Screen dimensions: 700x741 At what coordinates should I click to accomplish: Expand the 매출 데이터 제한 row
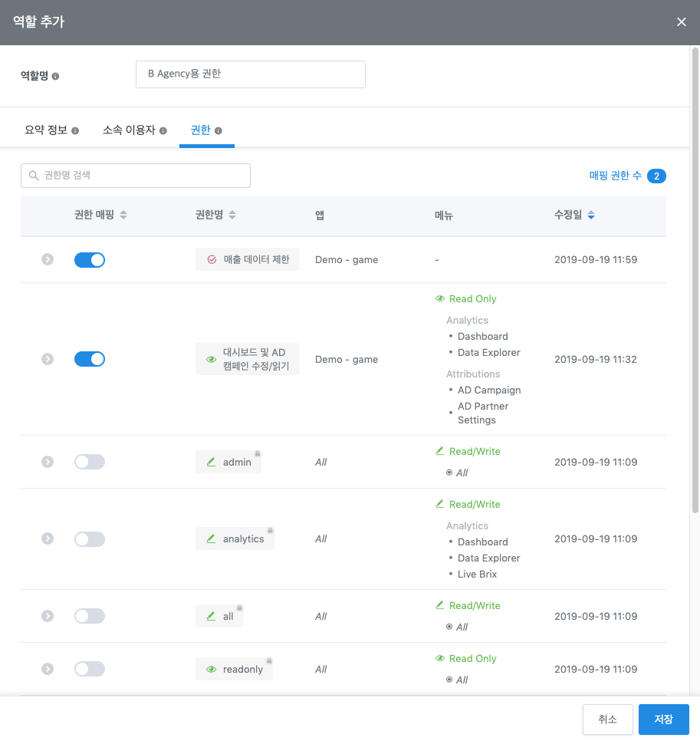(48, 260)
